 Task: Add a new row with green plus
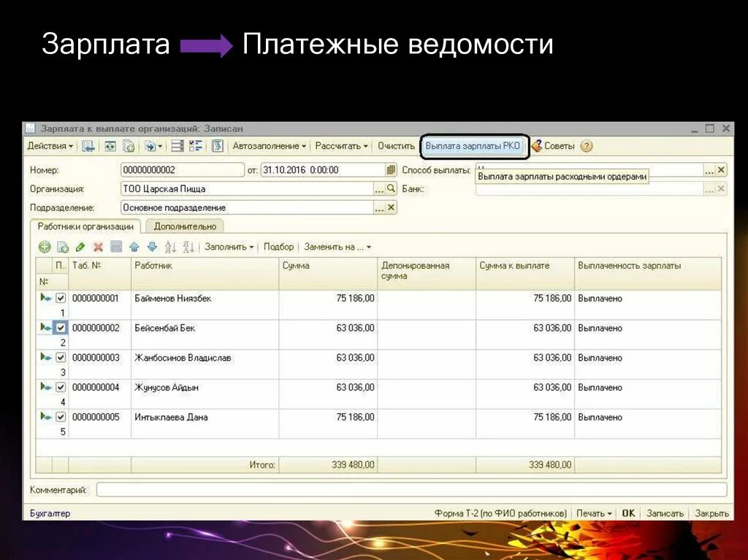tap(45, 247)
